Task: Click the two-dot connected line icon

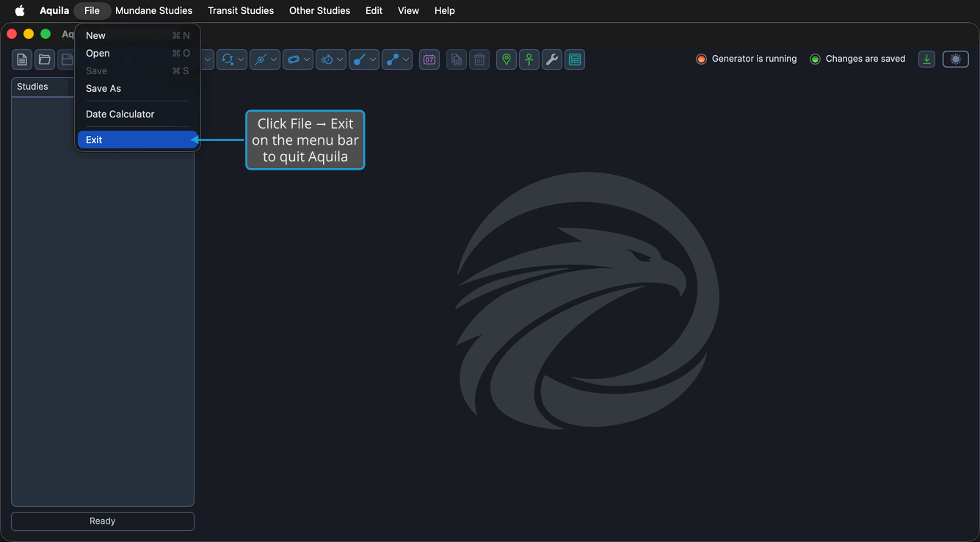Action: [x=392, y=59]
